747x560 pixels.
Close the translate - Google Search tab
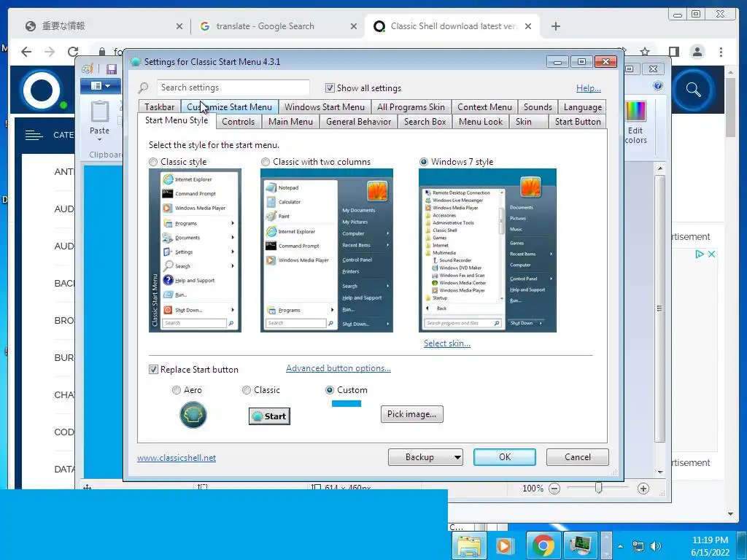click(354, 26)
